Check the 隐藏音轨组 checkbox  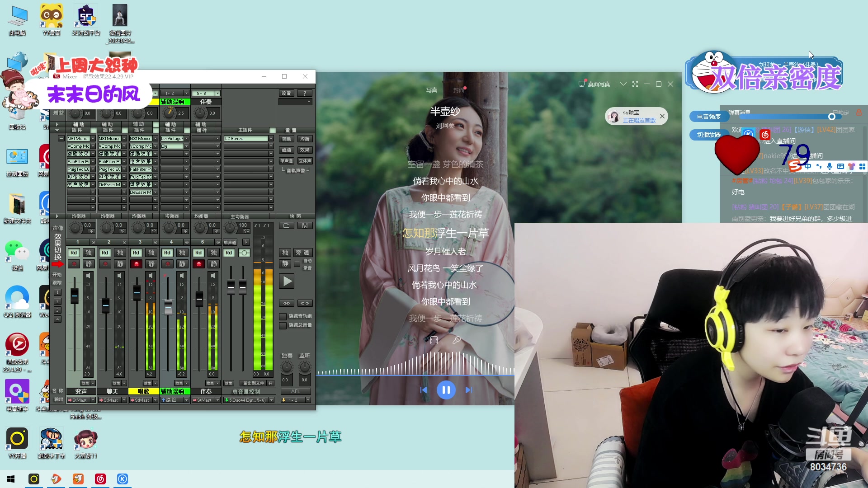point(283,316)
